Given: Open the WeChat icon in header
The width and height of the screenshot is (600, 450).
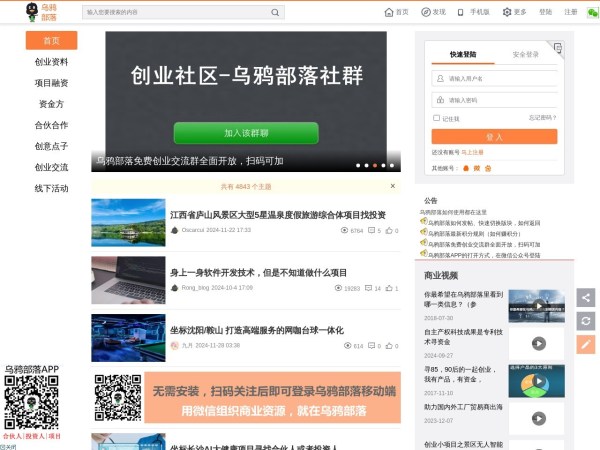Looking at the screenshot, I should (x=592, y=12).
